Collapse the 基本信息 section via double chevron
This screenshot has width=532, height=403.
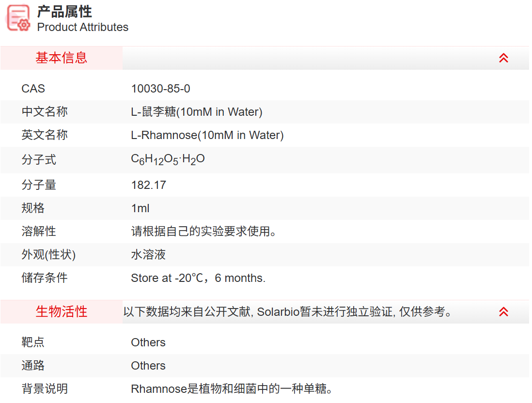pyautogui.click(x=504, y=58)
